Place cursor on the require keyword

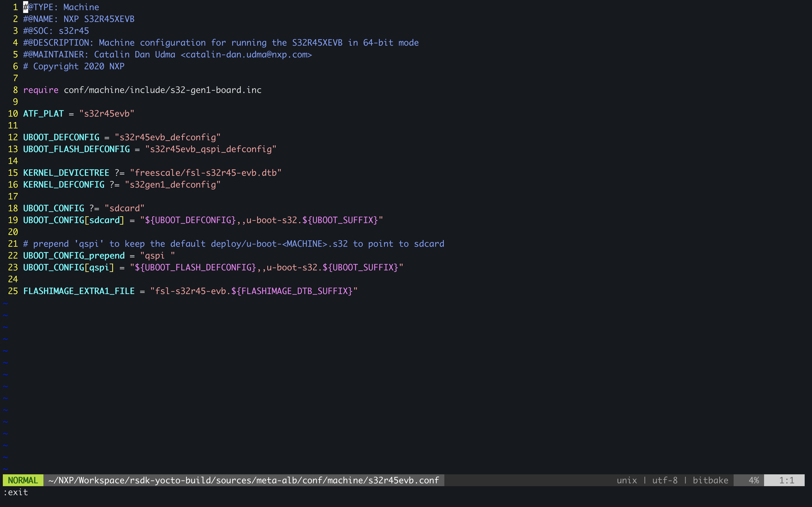pos(41,90)
